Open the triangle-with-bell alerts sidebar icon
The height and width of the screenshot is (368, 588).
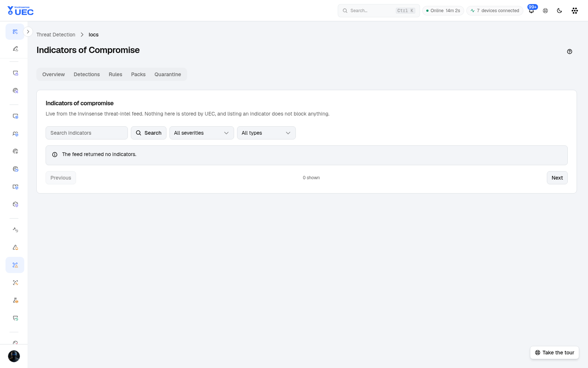15,247
